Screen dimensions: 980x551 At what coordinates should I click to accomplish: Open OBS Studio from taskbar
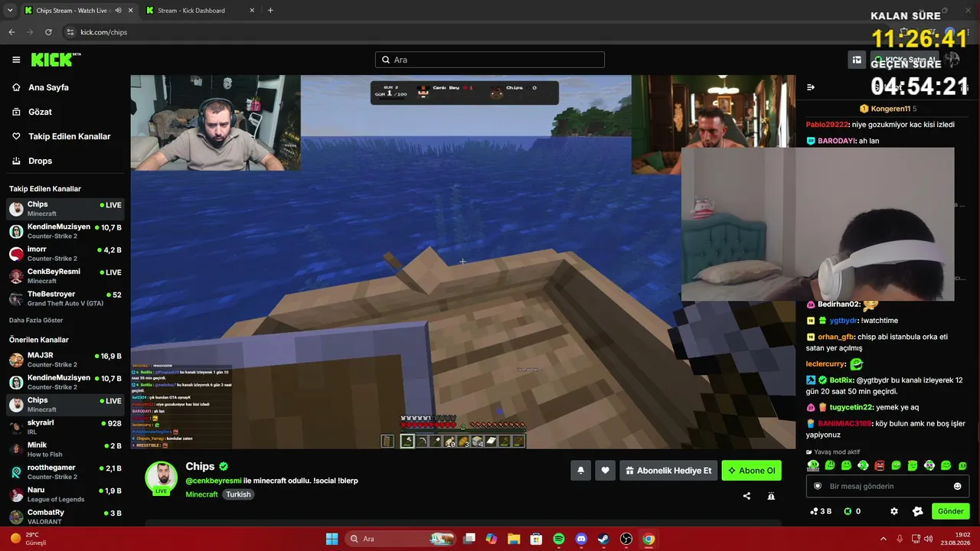tap(626, 539)
